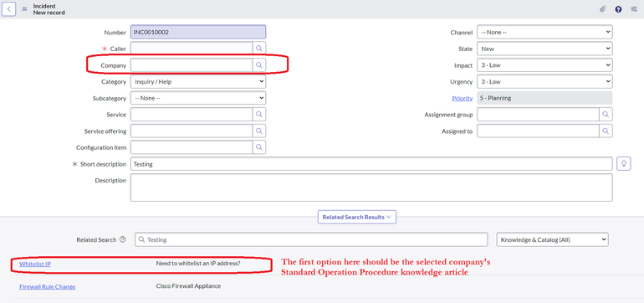Screen dimensions: 644x303
Task: Open the Configuration item lookup icon
Action: 259,147
